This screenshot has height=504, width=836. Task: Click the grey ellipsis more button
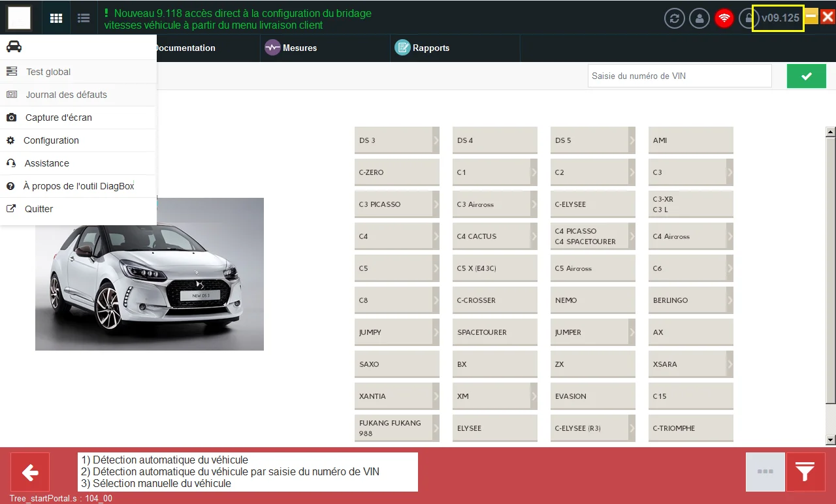click(x=765, y=472)
